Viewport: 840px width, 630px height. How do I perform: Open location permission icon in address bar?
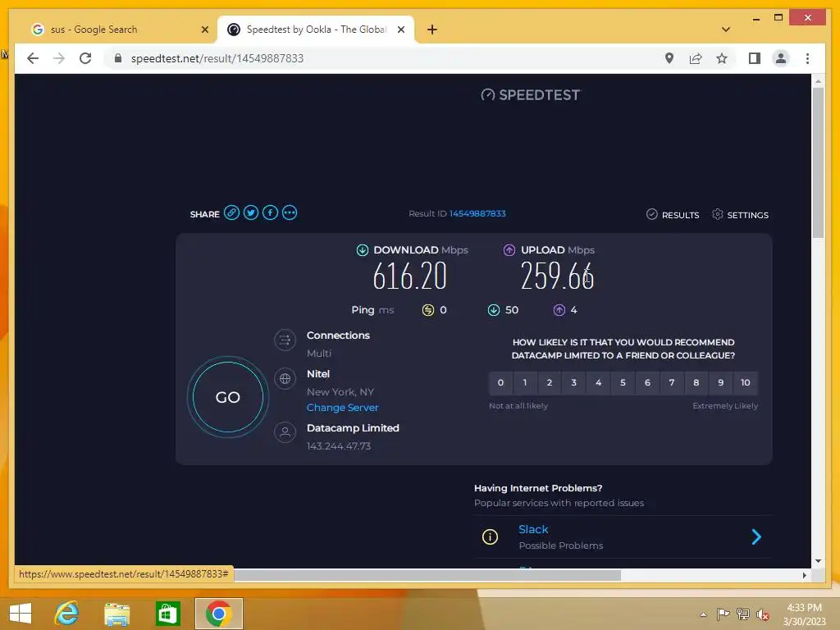[x=669, y=58]
